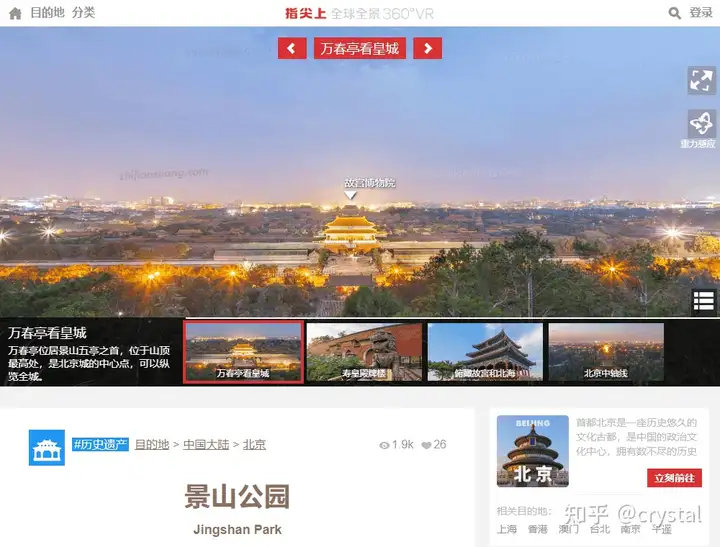
Task: Select the 万春亭看皇城 thumbnail
Action: pos(243,352)
